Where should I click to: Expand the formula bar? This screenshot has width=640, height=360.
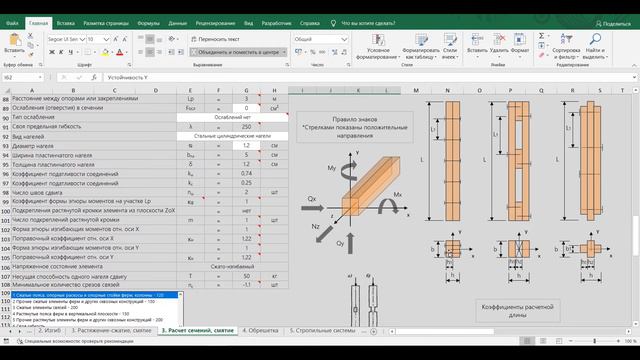point(634,77)
